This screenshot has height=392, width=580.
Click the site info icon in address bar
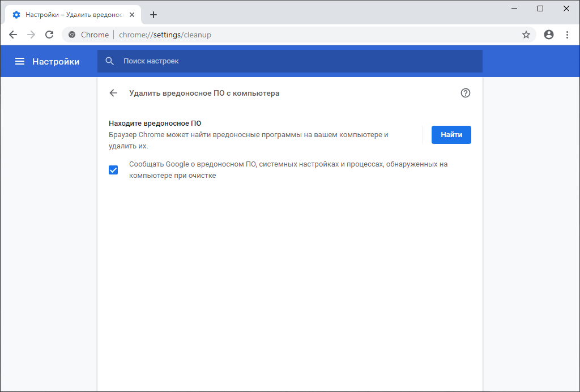[72, 35]
